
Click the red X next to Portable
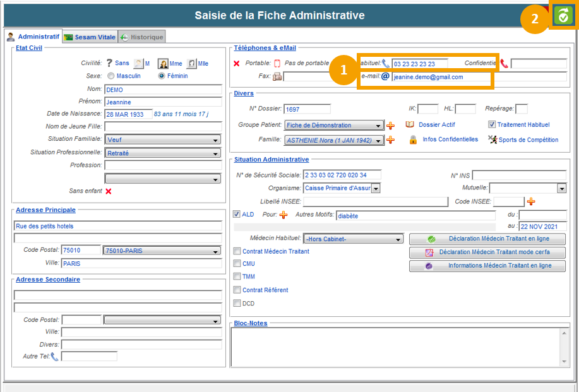pyautogui.click(x=237, y=63)
